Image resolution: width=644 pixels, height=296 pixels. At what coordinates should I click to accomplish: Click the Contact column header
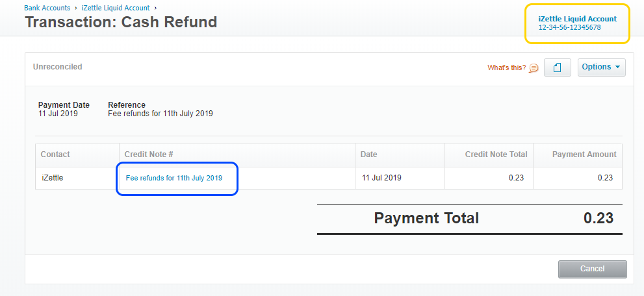click(x=55, y=154)
